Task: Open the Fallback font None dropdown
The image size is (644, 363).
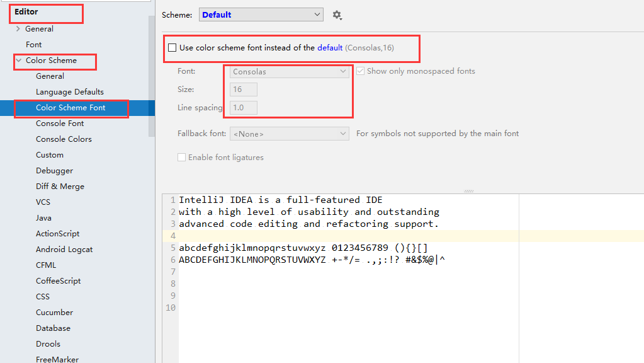Action: pos(289,134)
